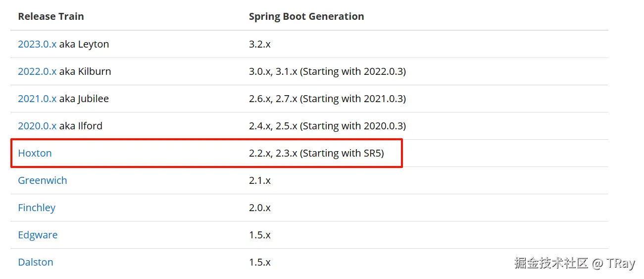Viewport: 644px width, 279px height.
Task: Follow the 2021.0.x link
Action: (37, 99)
